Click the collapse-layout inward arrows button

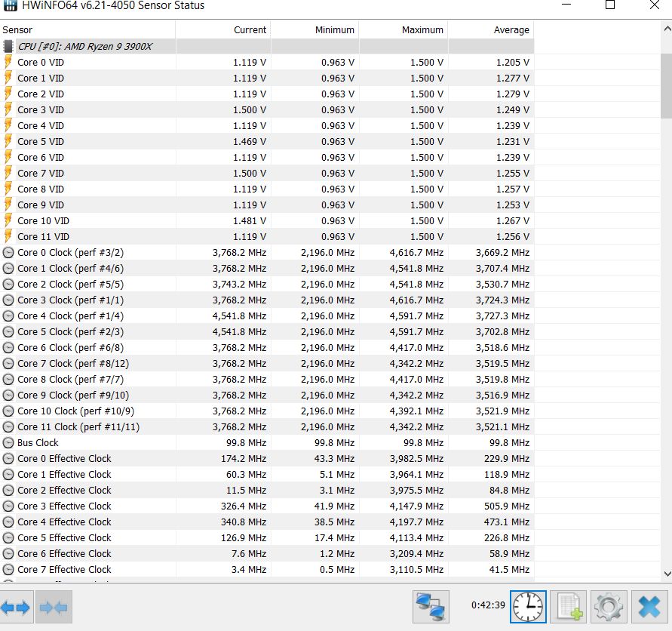coord(54,607)
